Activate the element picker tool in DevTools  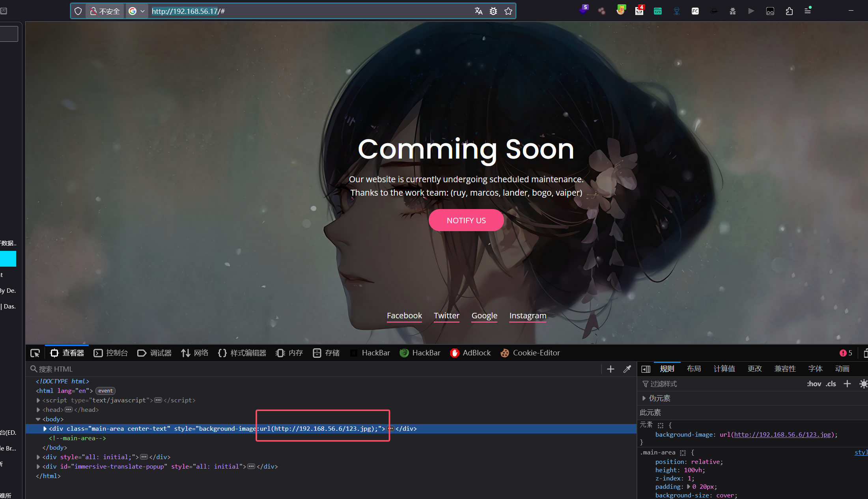[x=35, y=353]
